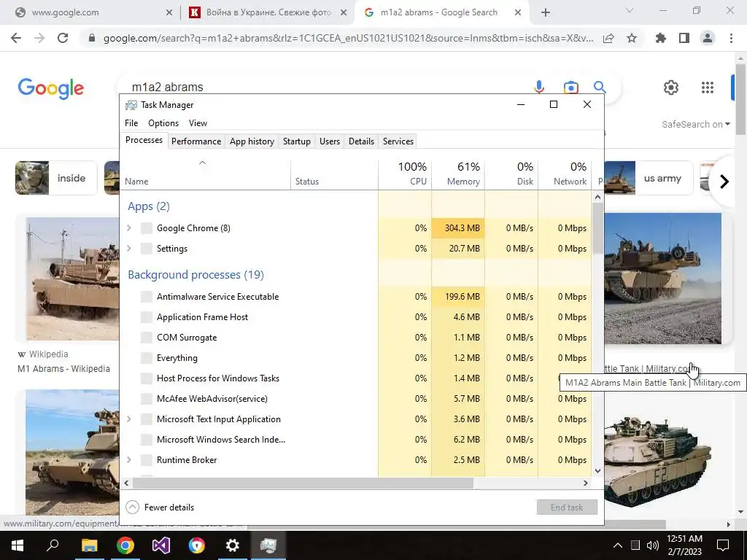Expand the Runtime Broker process row
Viewport: 747px width, 560px height.
tap(128, 460)
